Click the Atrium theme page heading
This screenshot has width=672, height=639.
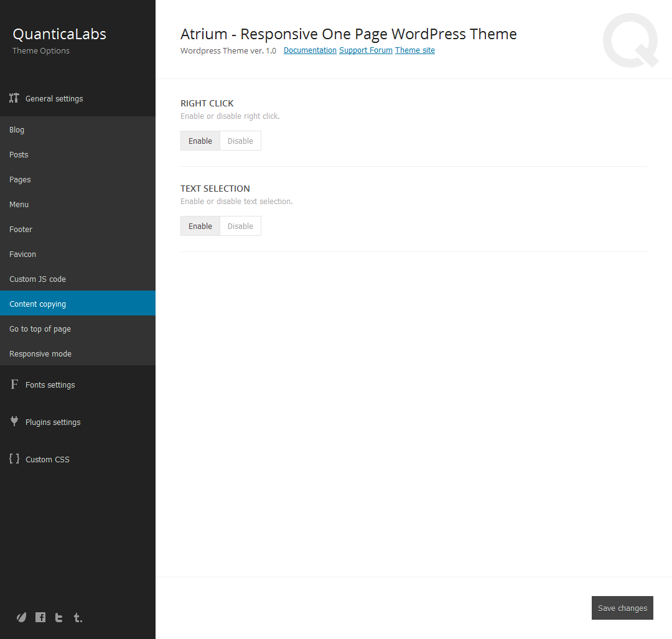(x=348, y=34)
